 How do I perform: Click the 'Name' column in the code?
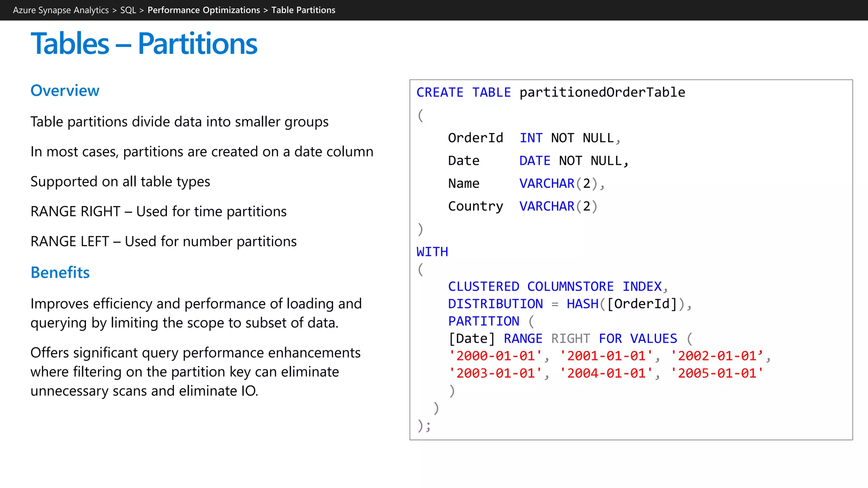[464, 183]
